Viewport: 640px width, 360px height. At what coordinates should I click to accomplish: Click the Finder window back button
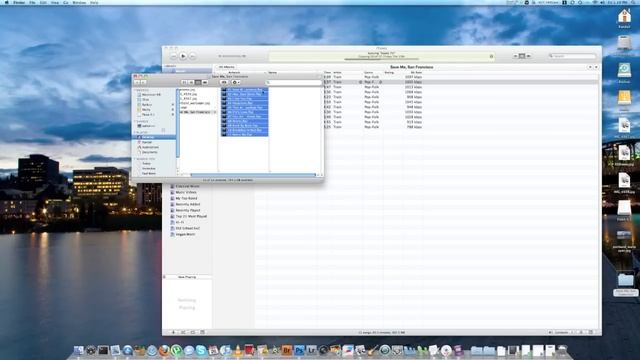click(x=138, y=82)
